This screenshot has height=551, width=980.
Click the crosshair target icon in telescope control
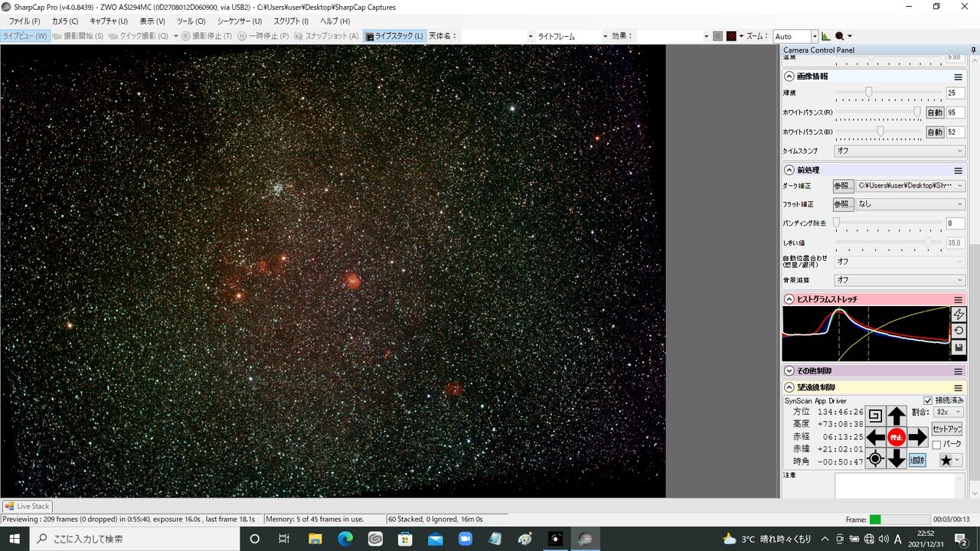pyautogui.click(x=876, y=459)
